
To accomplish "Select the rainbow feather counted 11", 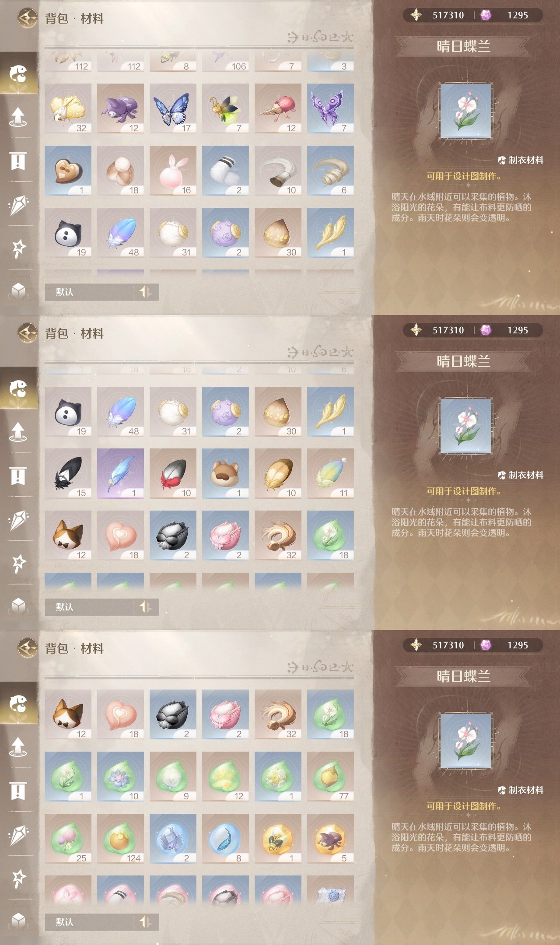I will point(330,473).
